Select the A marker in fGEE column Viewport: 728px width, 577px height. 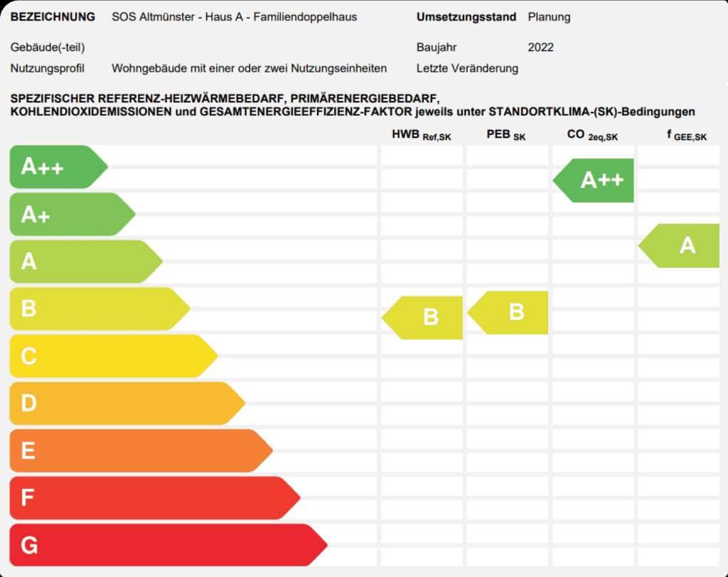click(x=680, y=245)
